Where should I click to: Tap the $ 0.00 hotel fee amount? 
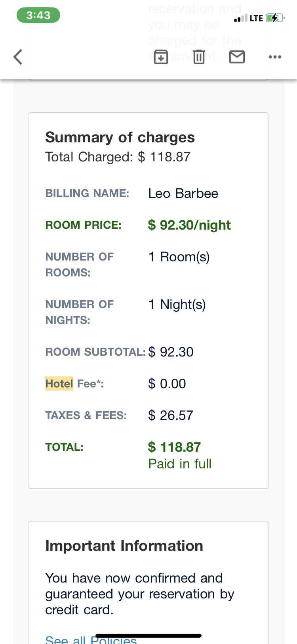coord(167,383)
